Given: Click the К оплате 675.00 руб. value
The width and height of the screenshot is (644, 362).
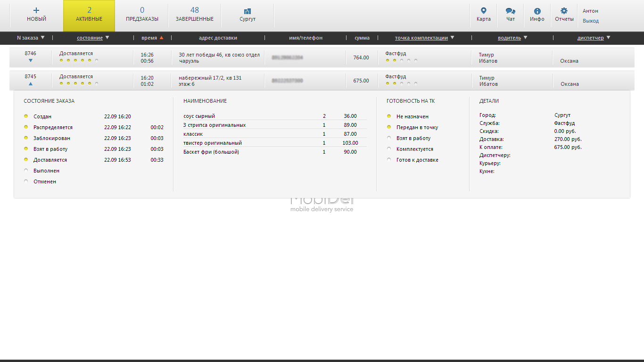Looking at the screenshot, I should (568, 147).
